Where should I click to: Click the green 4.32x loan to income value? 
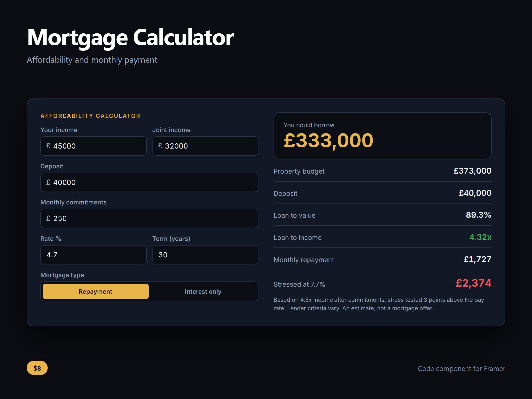[x=480, y=237]
